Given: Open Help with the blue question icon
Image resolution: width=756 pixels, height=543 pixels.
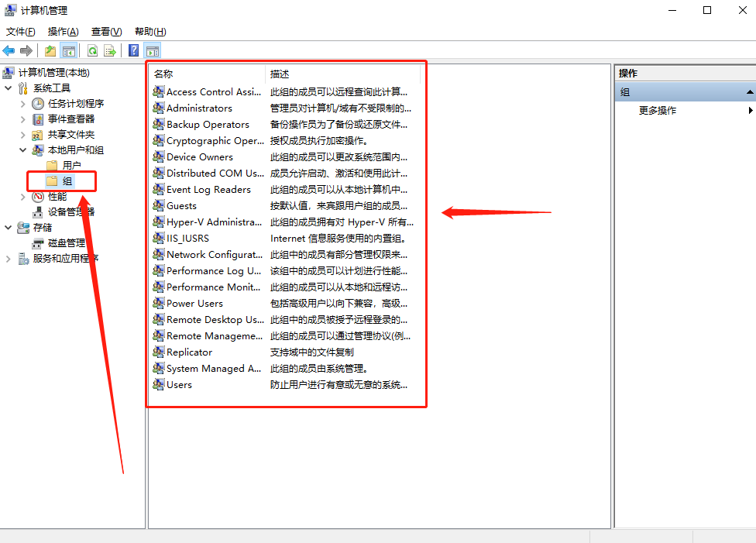Looking at the screenshot, I should [x=134, y=51].
